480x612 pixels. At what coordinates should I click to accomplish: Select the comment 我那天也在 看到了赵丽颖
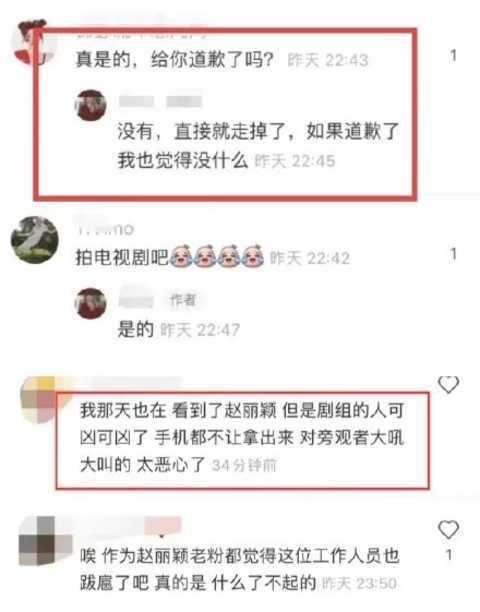[x=242, y=437]
